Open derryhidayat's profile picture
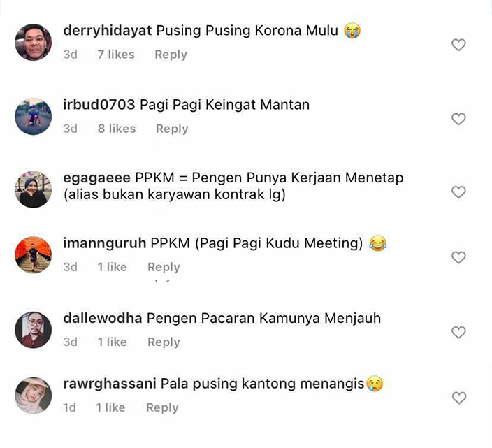 click(34, 42)
